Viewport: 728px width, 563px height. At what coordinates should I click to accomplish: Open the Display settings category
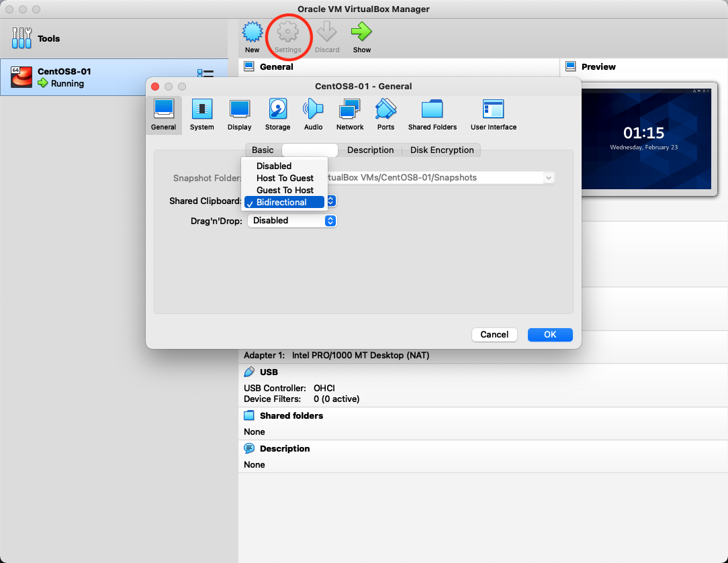tap(240, 115)
